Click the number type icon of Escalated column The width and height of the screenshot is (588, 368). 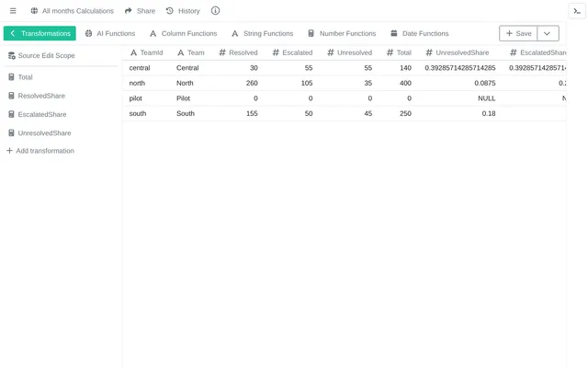[x=276, y=52]
